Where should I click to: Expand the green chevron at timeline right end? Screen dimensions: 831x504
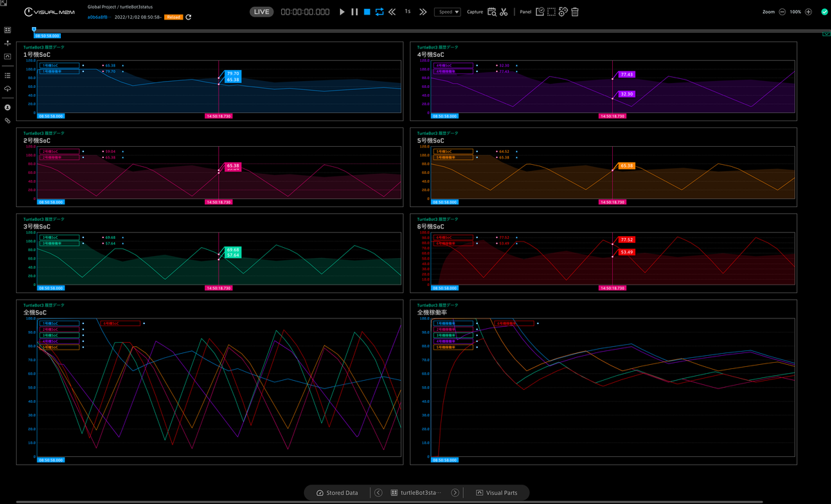(x=826, y=33)
